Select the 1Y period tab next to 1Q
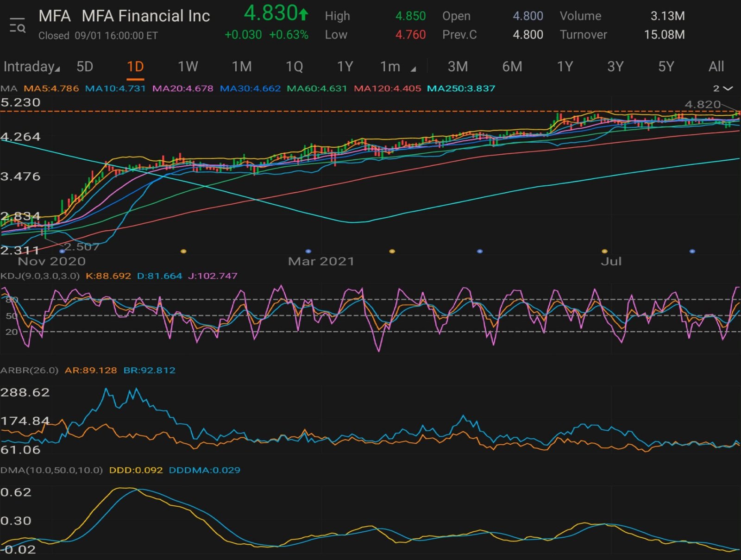The width and height of the screenshot is (741, 560). 345,66
